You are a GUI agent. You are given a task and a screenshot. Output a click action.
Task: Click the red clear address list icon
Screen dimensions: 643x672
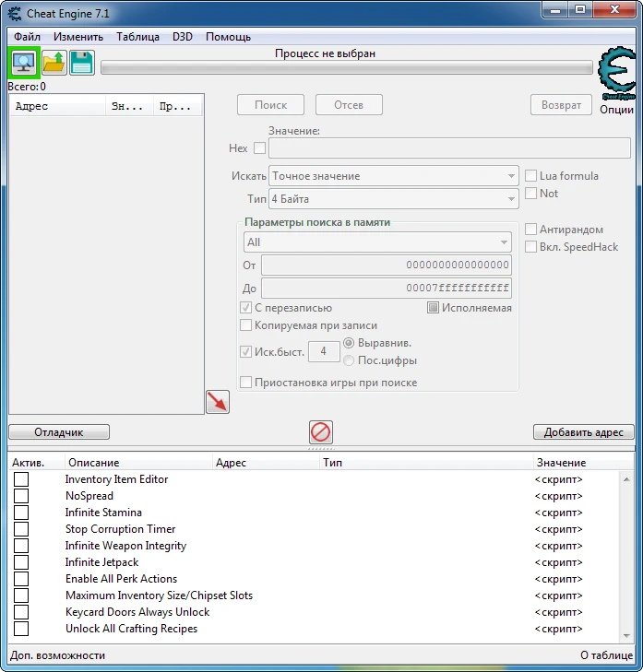click(321, 432)
